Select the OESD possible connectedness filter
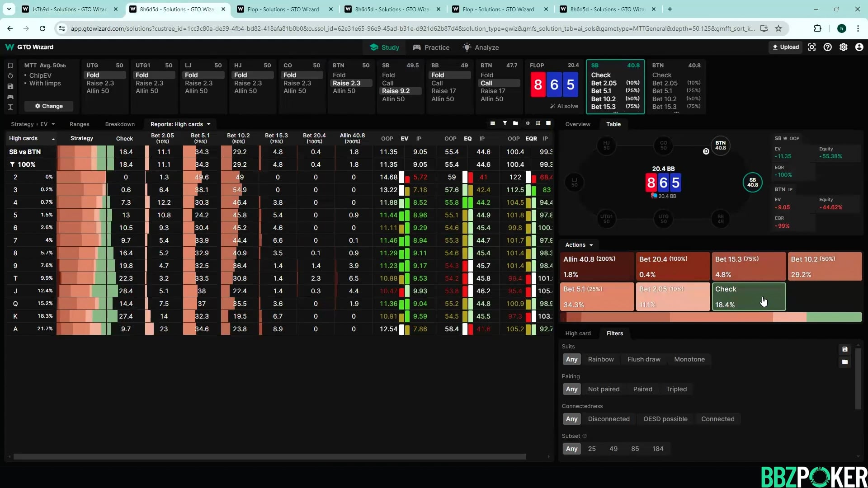The width and height of the screenshot is (868, 488). point(665,419)
